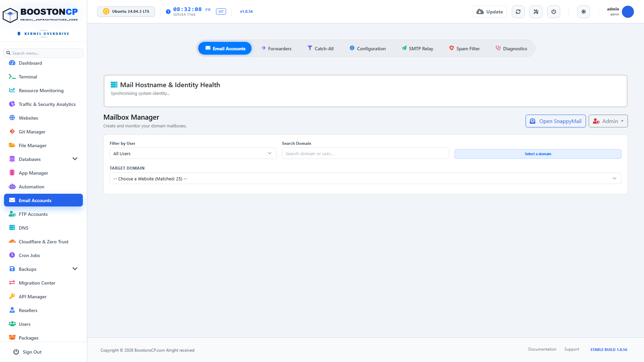Viewport: 644px width, 362px height.
Task: Click Sign Out in the sidebar
Action: 28,352
